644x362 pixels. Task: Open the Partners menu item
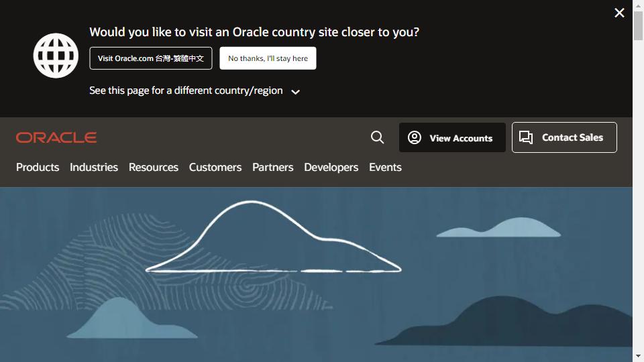click(x=273, y=167)
